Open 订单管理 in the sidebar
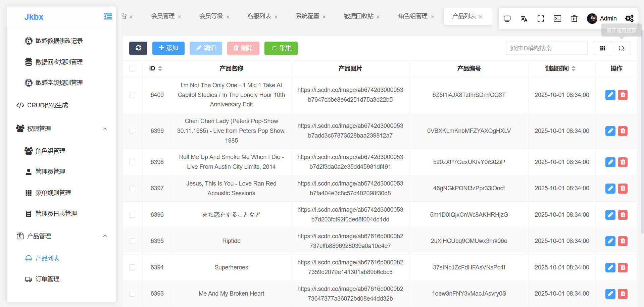Viewport: 644px width, 307px height. tap(47, 279)
